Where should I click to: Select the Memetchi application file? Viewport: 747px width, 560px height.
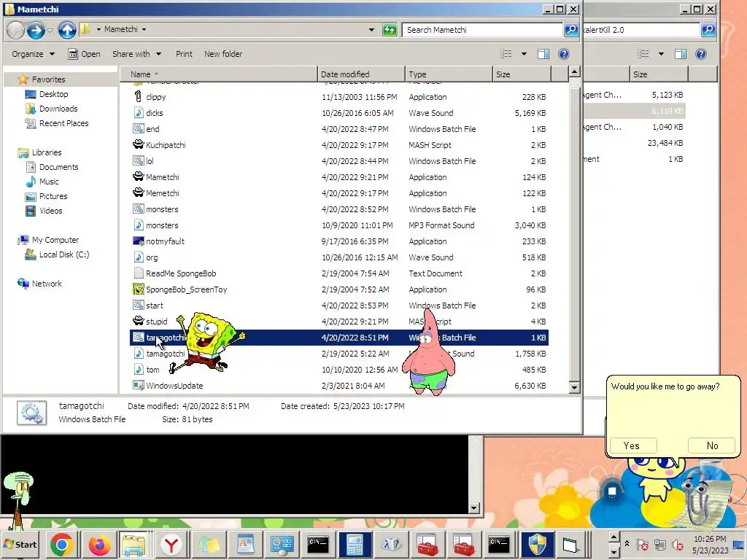click(x=338, y=193)
